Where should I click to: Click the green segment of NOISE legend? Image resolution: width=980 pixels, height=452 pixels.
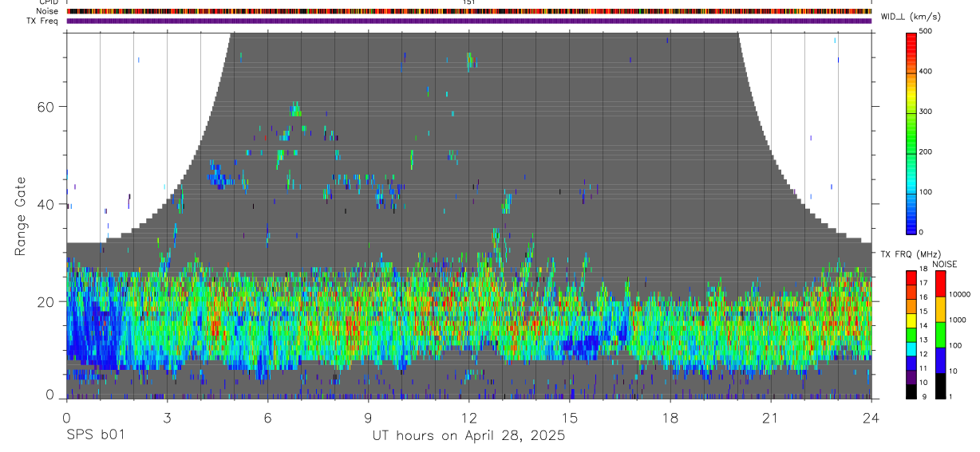tap(939, 334)
